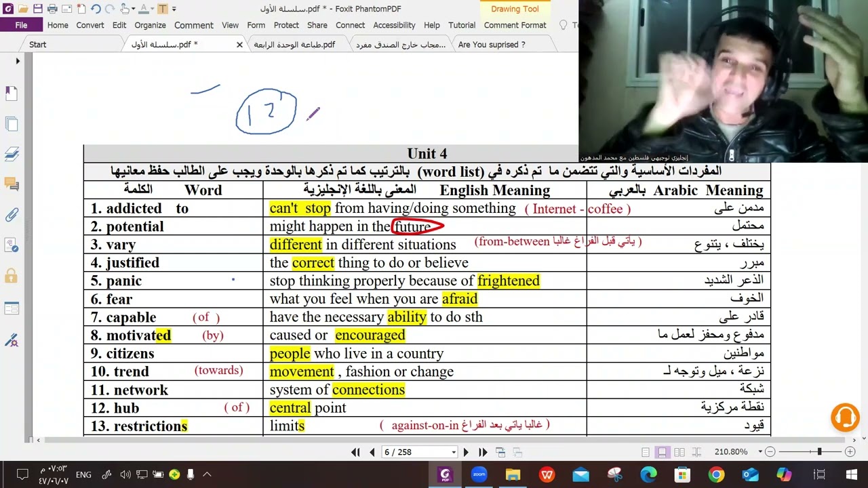Open the Bookmarks panel in left sidebar
The image size is (868, 488).
[11, 94]
